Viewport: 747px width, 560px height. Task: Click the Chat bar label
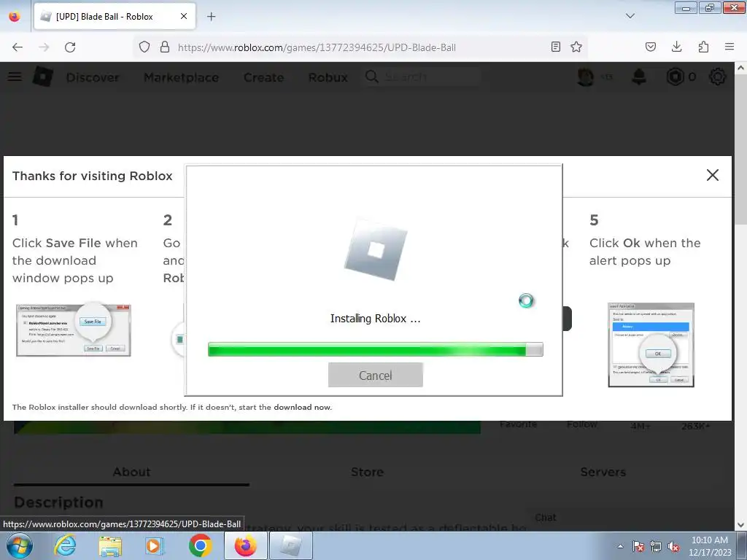[545, 518]
